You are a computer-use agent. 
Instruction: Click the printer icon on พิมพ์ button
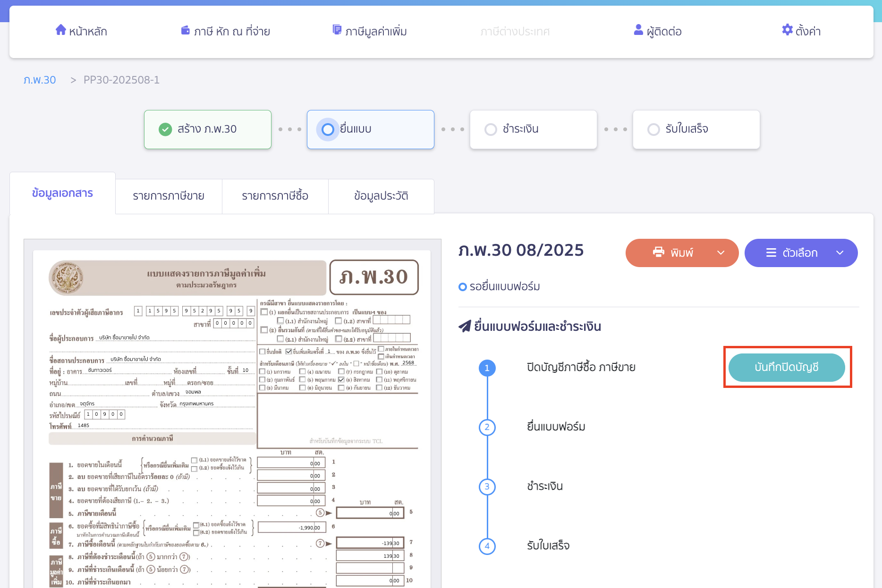[x=658, y=252]
